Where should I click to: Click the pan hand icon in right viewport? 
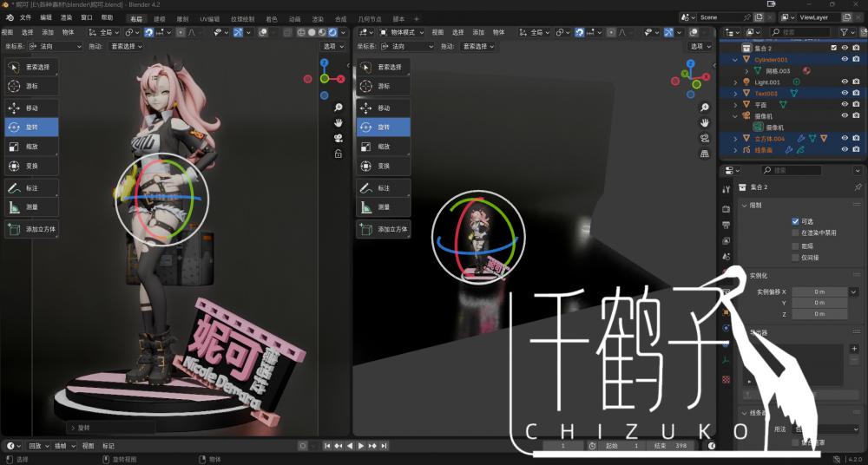(705, 123)
